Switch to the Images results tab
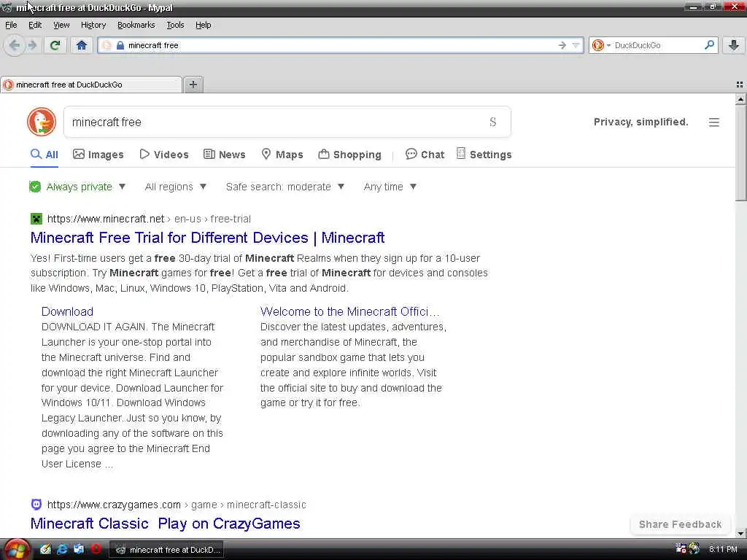 [x=98, y=155]
